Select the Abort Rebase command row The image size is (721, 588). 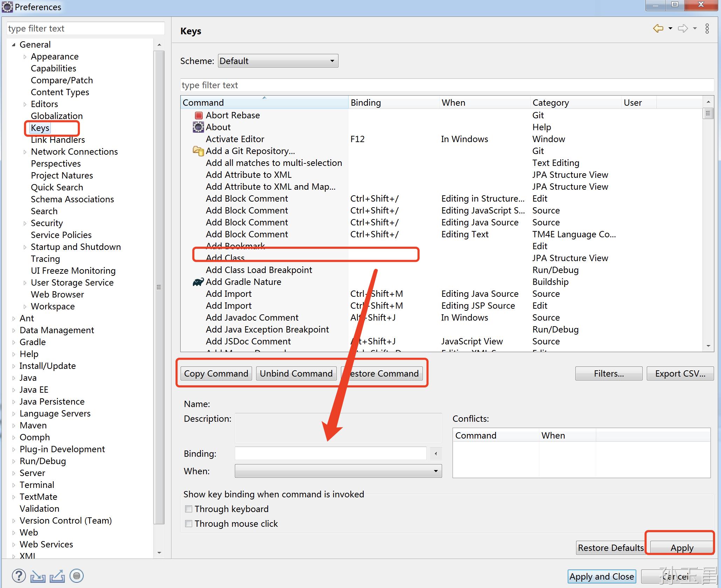click(x=233, y=115)
